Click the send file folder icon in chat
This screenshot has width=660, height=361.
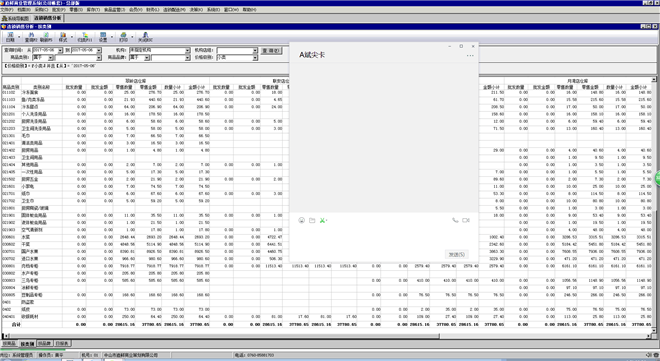(312, 220)
